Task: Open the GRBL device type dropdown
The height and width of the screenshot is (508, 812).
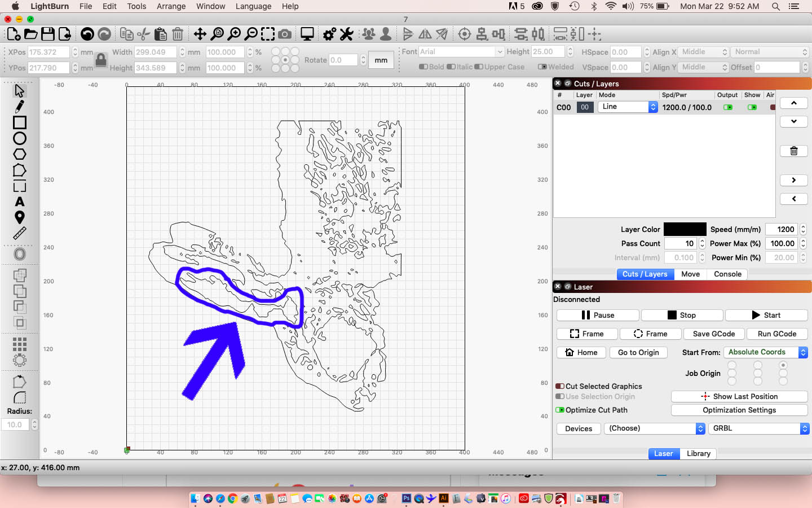Action: pos(758,428)
